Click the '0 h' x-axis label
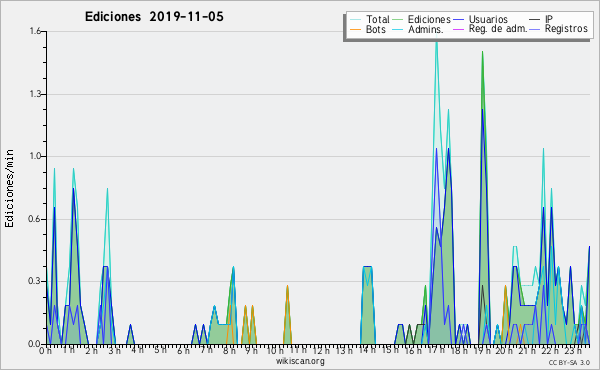 [x=45, y=350]
